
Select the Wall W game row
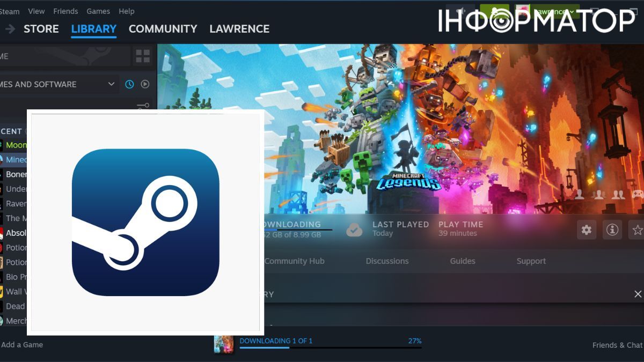pos(14,292)
